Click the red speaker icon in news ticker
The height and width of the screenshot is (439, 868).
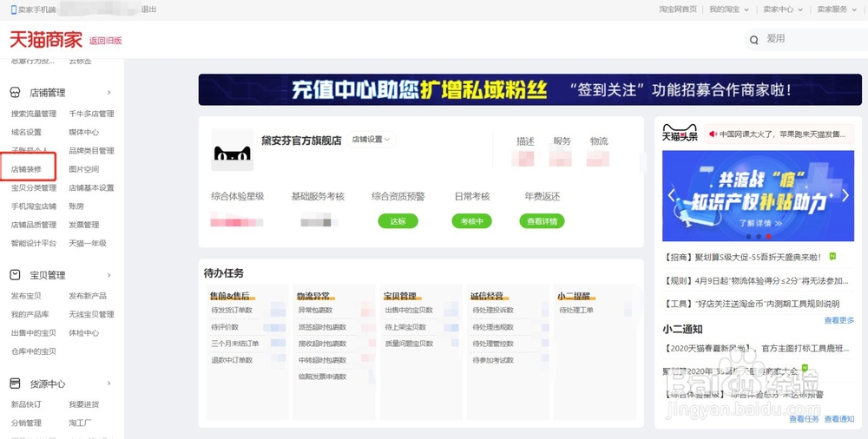pyautogui.click(x=713, y=134)
